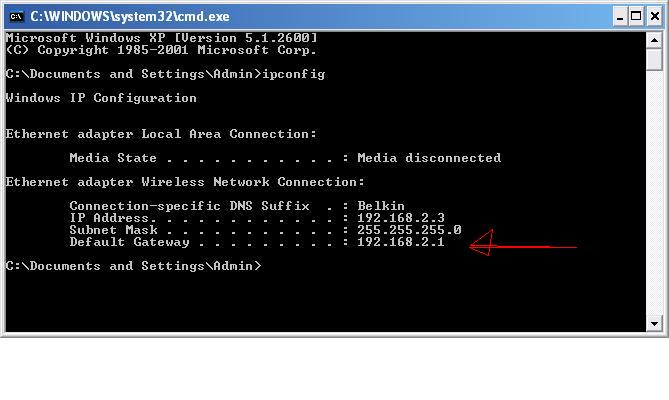Maximize the cmd.exe window
This screenshot has width=669, height=400.
click(x=636, y=17)
